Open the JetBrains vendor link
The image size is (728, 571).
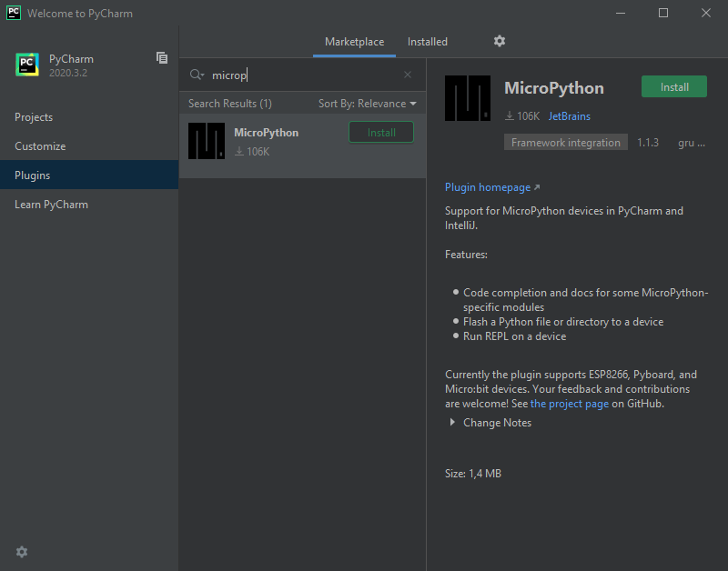click(x=570, y=116)
